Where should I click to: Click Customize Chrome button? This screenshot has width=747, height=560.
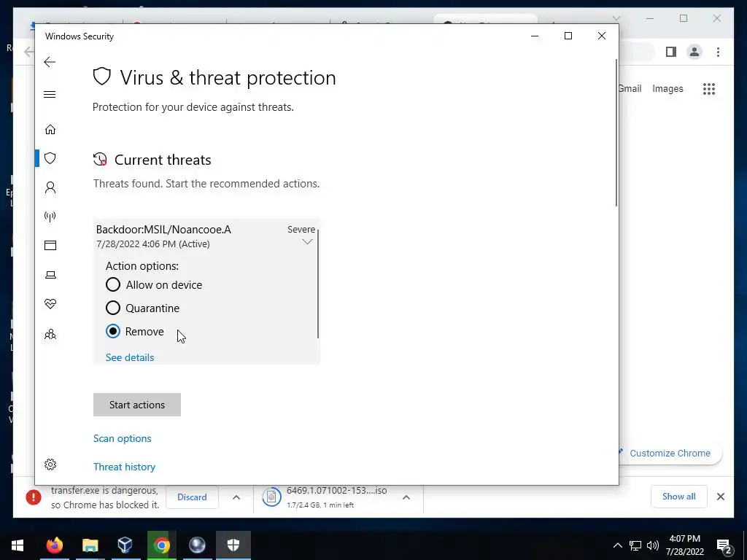(x=670, y=454)
